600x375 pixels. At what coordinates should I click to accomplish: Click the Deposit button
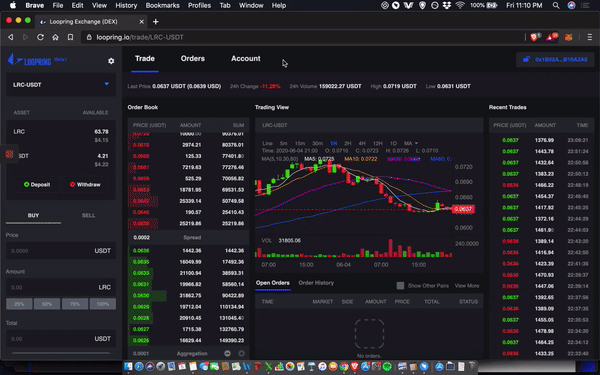point(37,184)
